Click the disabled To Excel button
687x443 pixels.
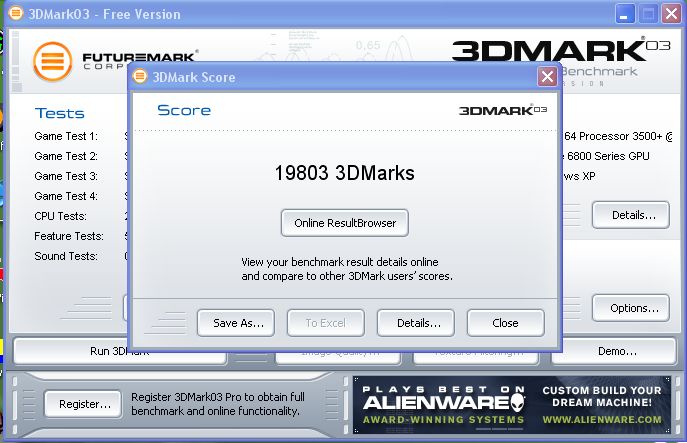click(326, 323)
